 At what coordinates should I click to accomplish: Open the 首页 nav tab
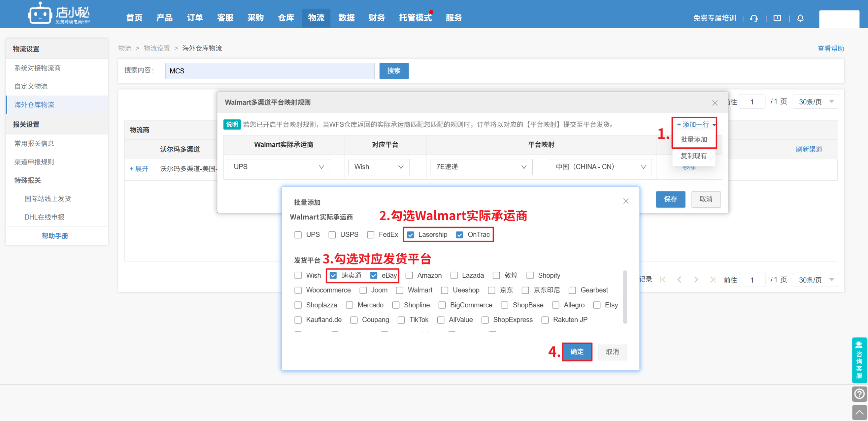[x=134, y=18]
